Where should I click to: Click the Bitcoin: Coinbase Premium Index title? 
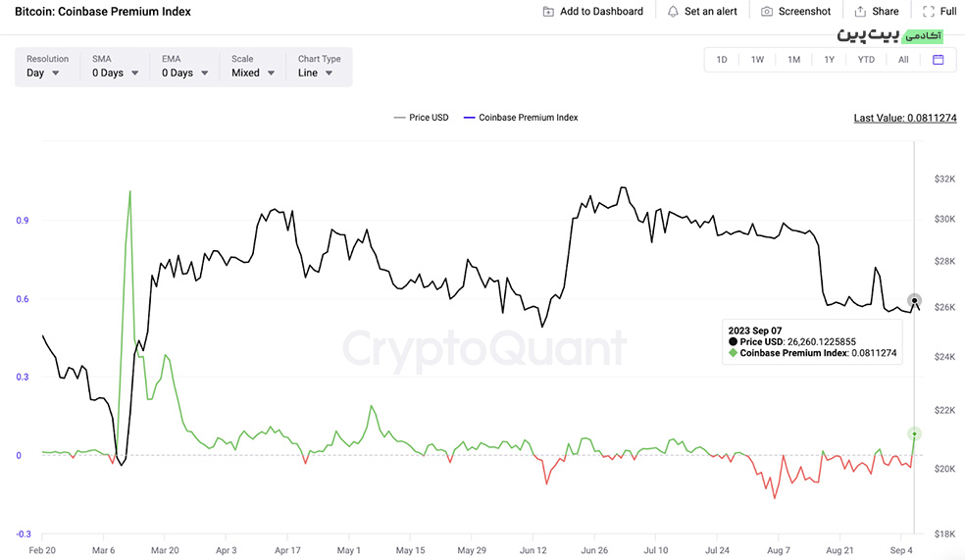(x=103, y=12)
